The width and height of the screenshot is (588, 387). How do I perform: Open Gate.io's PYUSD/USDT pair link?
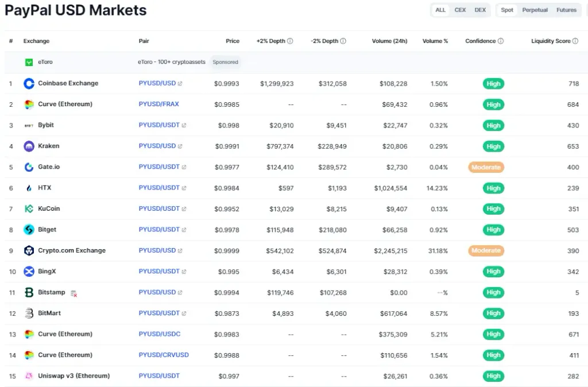159,167
